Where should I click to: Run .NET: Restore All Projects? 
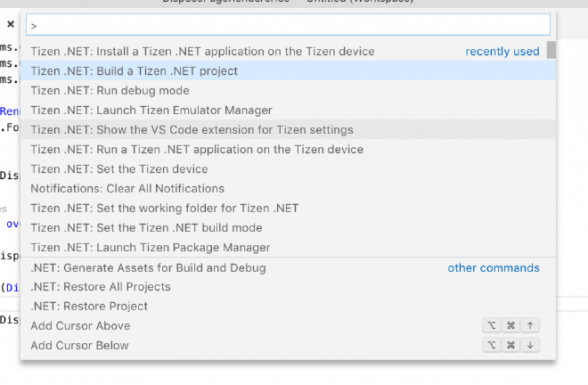coord(288,287)
